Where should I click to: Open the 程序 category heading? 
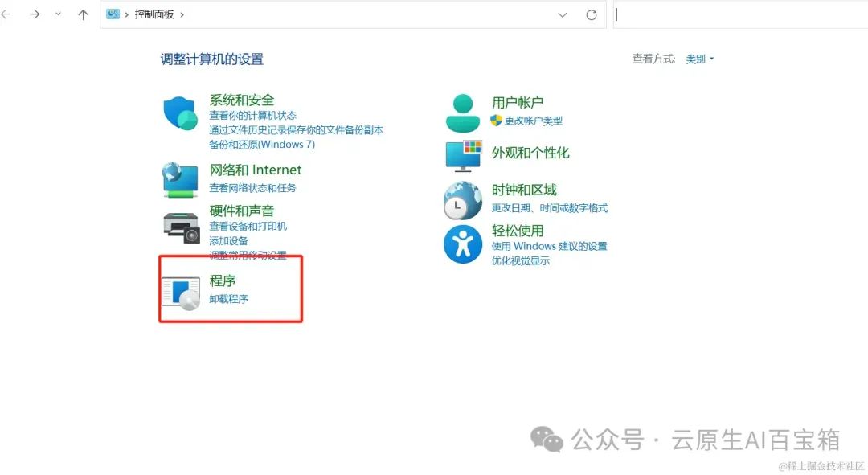pyautogui.click(x=222, y=280)
